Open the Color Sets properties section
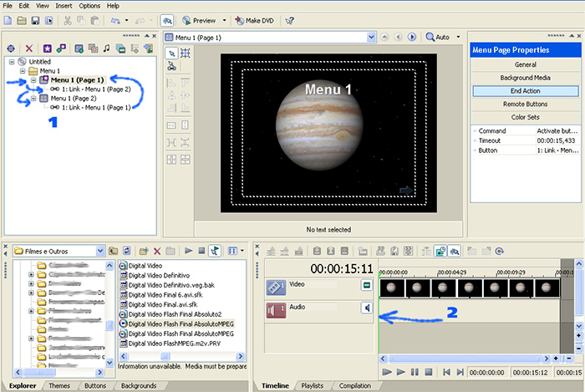 tap(526, 117)
